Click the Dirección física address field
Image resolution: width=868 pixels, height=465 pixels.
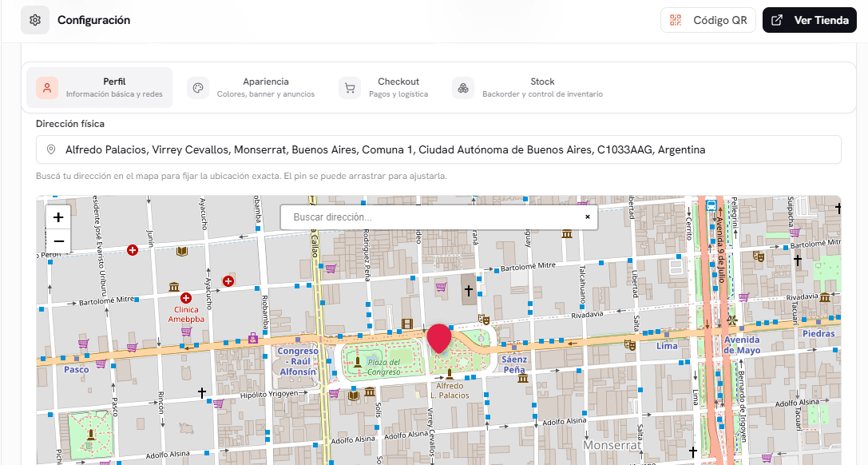coord(438,149)
